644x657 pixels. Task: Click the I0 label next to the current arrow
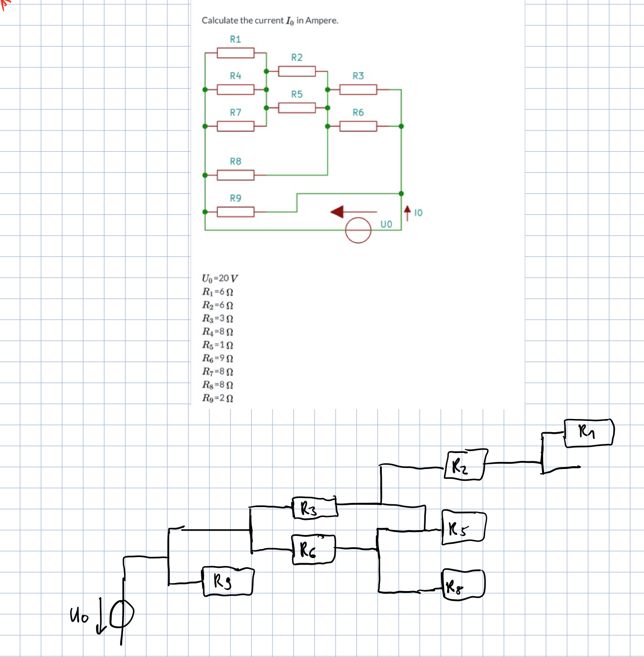tap(418, 213)
